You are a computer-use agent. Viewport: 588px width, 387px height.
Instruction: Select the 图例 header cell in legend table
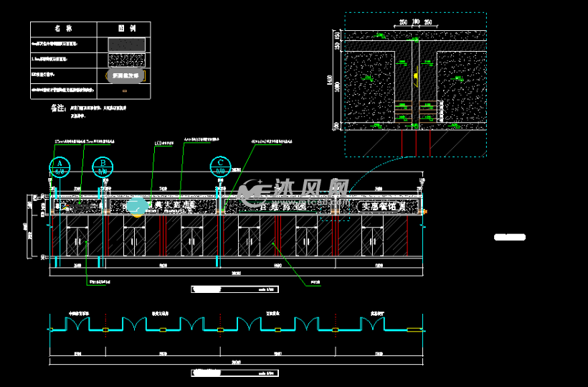pyautogui.click(x=126, y=28)
